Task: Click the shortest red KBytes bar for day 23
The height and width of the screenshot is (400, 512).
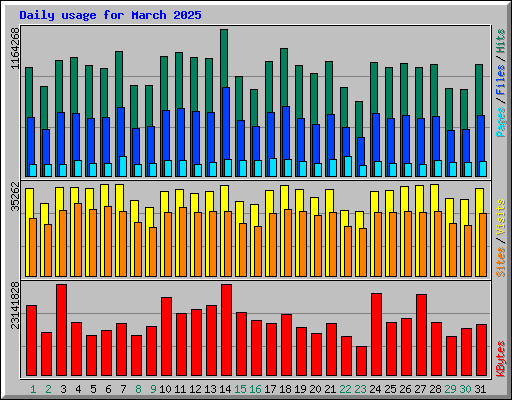Action: (361, 361)
